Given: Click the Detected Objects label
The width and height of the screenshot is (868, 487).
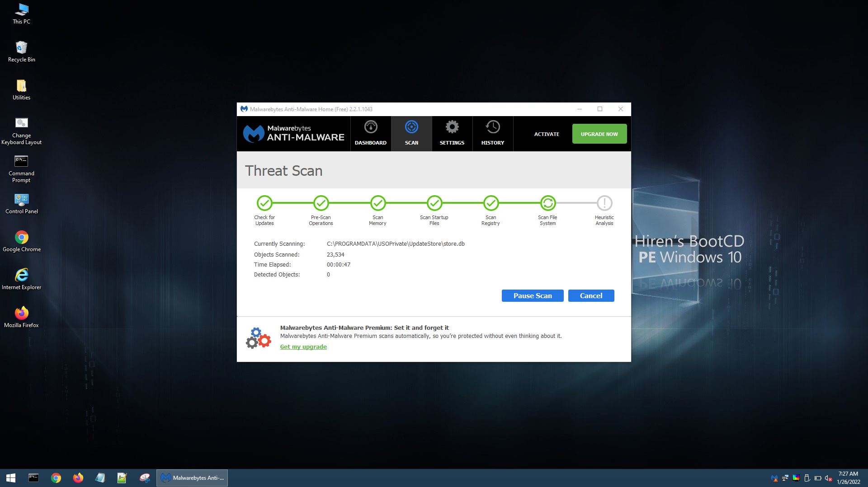Looking at the screenshot, I should (x=277, y=275).
